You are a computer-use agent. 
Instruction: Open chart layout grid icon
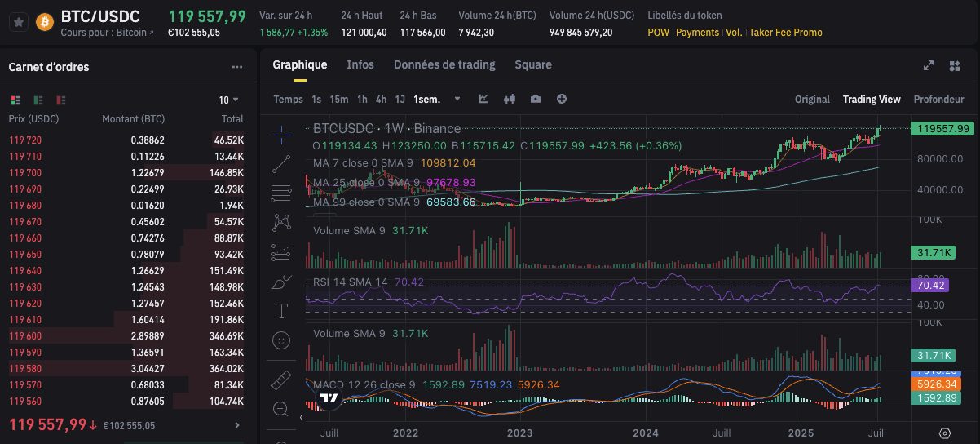[x=955, y=66]
